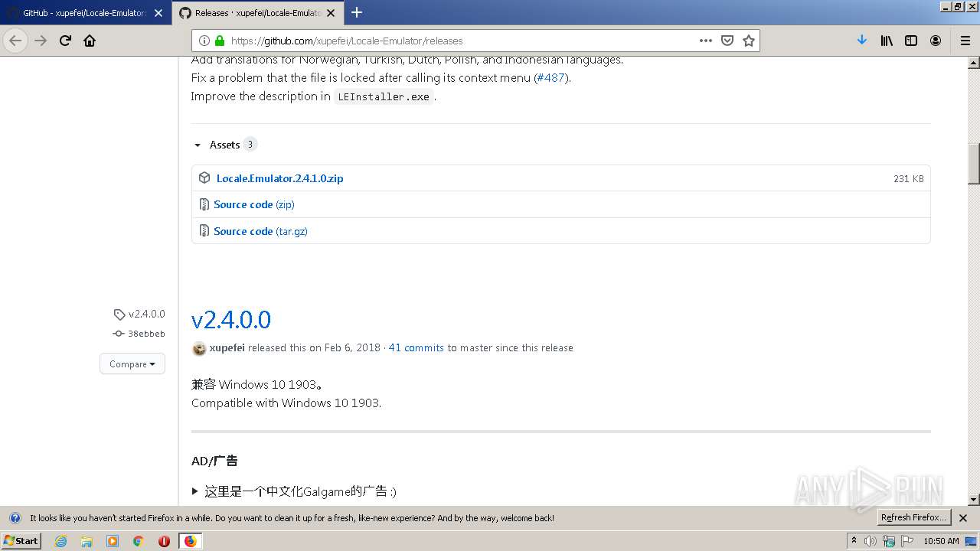Click the xupefei avatar image
This screenshot has width=980, height=551.
point(199,348)
